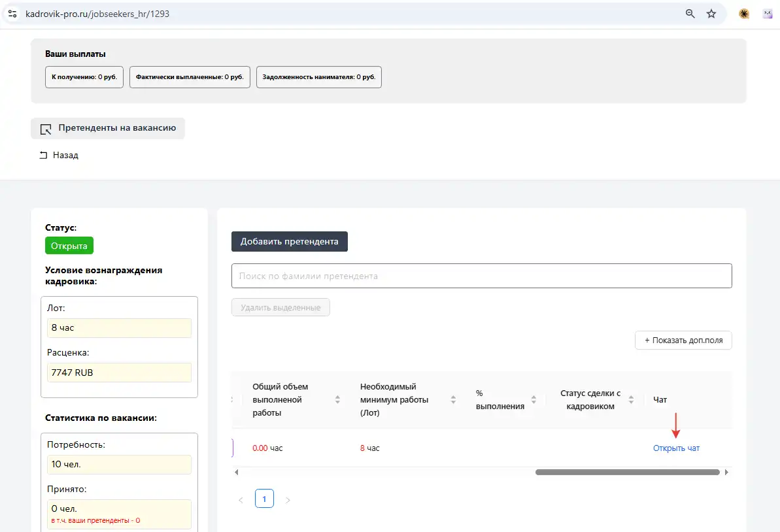Select page 1 in pagination
The width and height of the screenshot is (780, 532).
tap(264, 500)
